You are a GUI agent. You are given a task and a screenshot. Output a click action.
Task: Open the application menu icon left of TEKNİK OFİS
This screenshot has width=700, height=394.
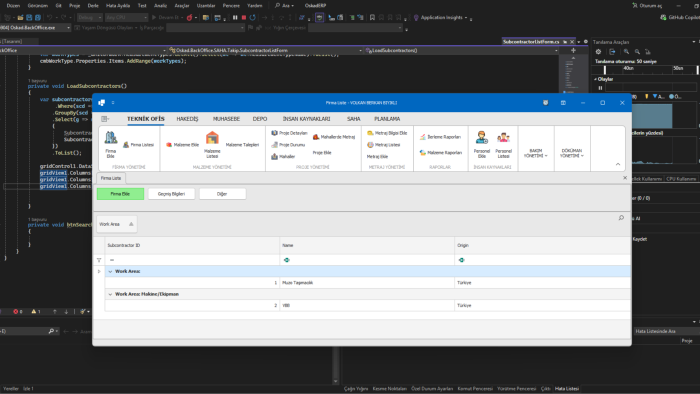coord(105,119)
